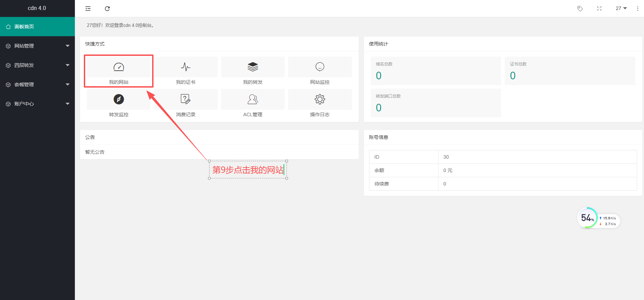The width and height of the screenshot is (644, 300).
Task: Expand the 网站管理 sidebar menu
Action: (37, 46)
